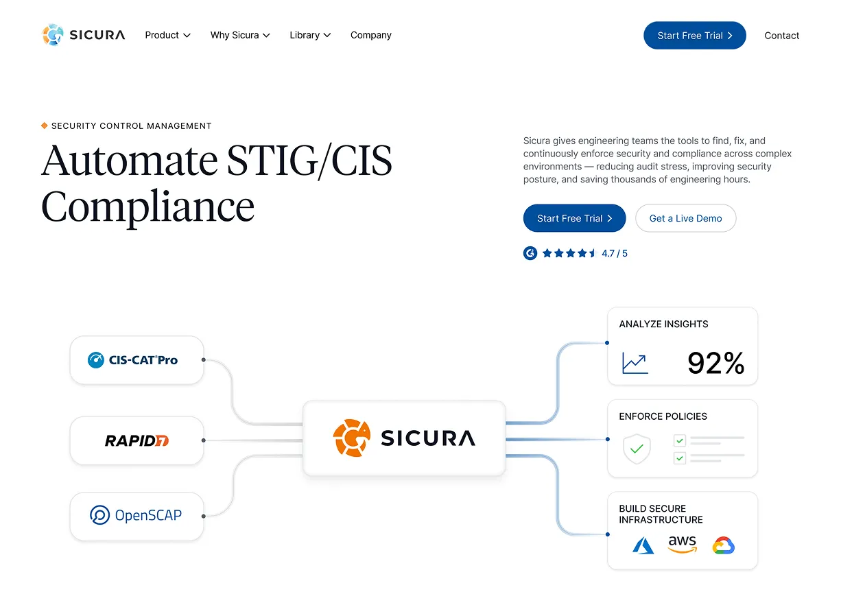This screenshot has height=616, width=841.
Task: Select the OpenSCAP logo card
Action: pyautogui.click(x=137, y=516)
